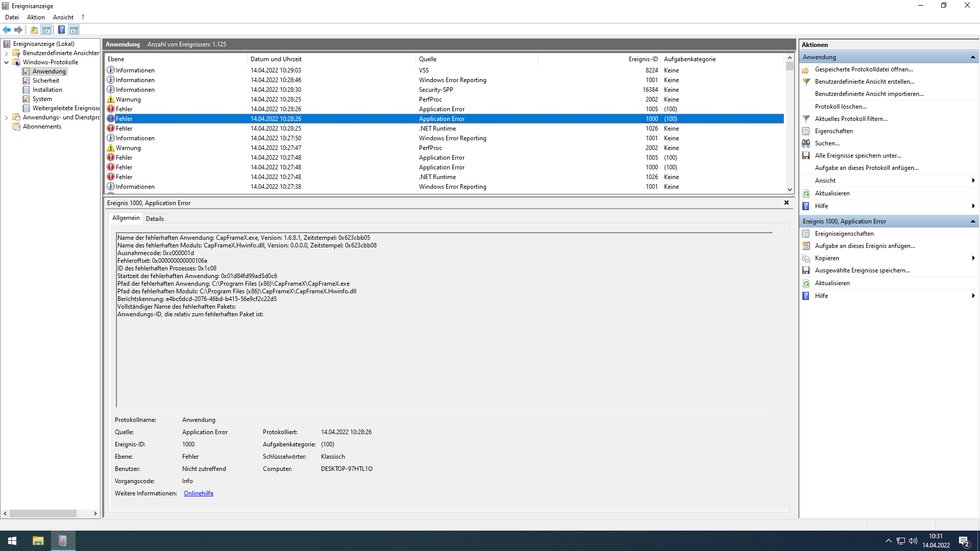Image resolution: width=980 pixels, height=551 pixels.
Task: Open the Aktion menu
Action: [x=36, y=17]
